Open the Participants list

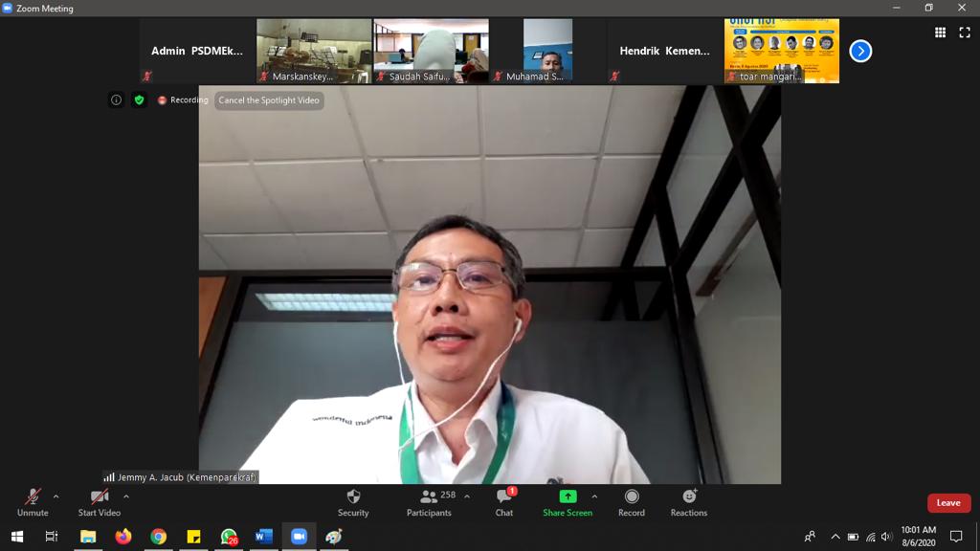(x=429, y=501)
